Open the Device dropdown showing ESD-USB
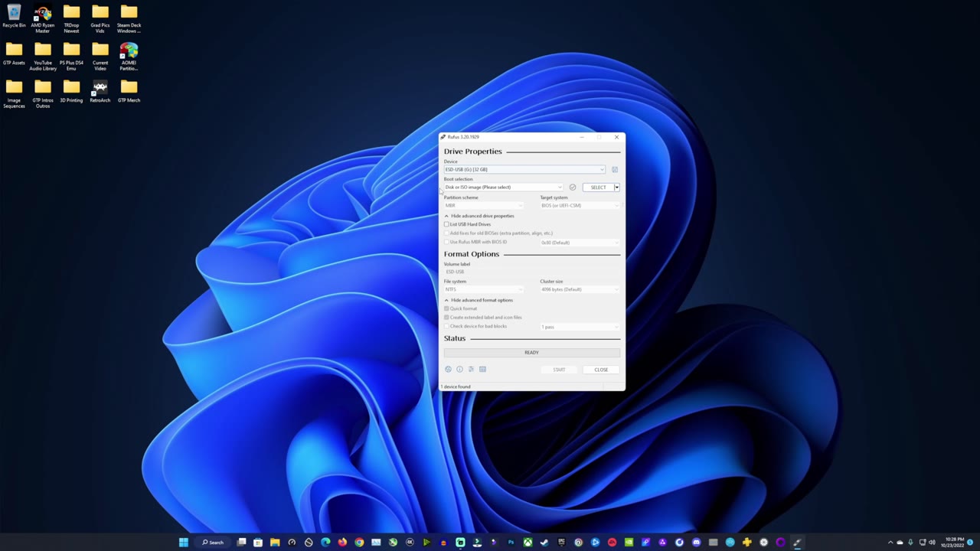This screenshot has height=551, width=980. click(x=524, y=170)
